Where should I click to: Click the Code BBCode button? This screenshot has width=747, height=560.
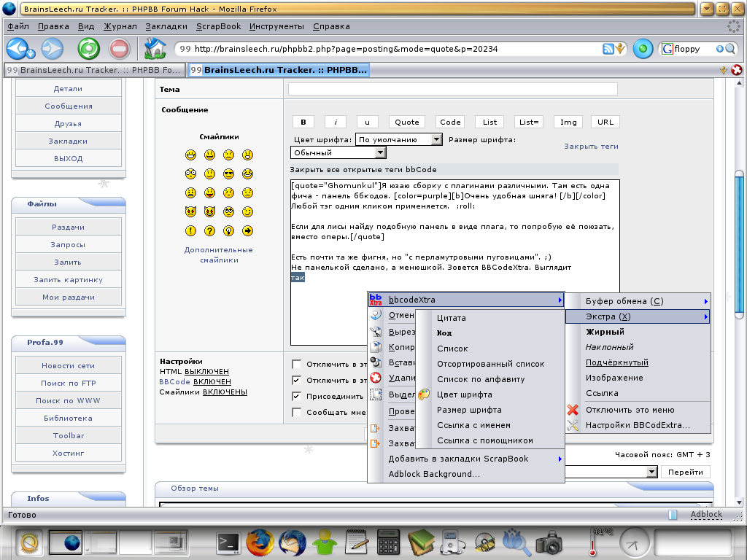[x=450, y=122]
